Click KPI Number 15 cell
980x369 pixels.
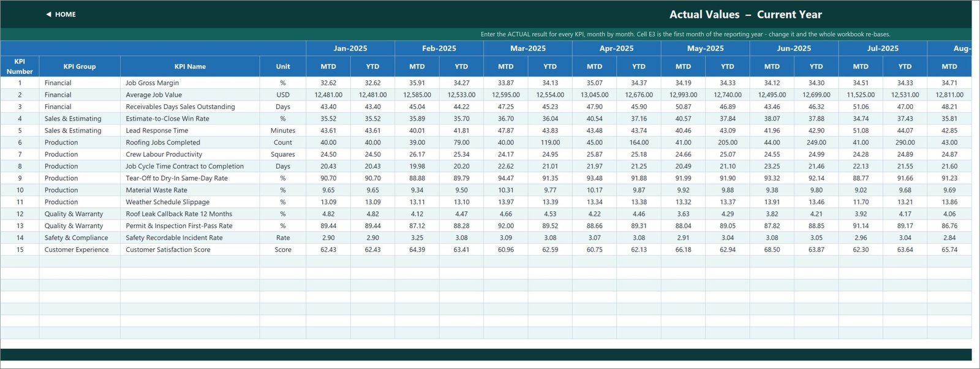pos(20,249)
